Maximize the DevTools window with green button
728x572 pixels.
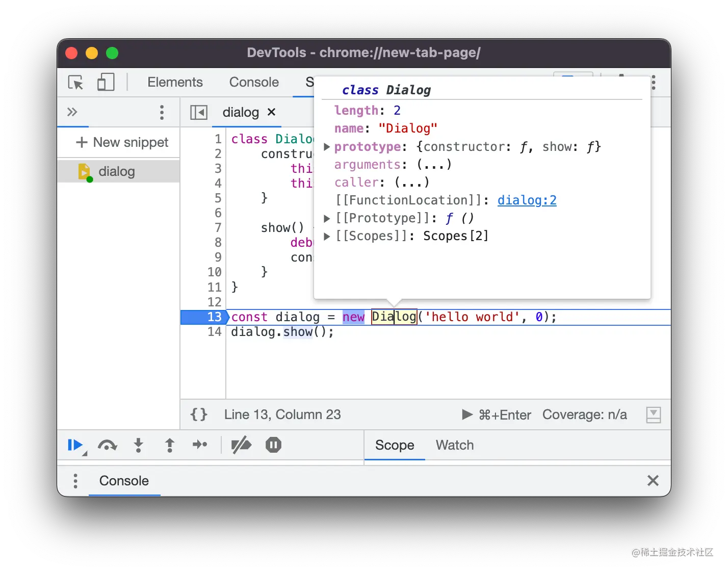(x=112, y=53)
